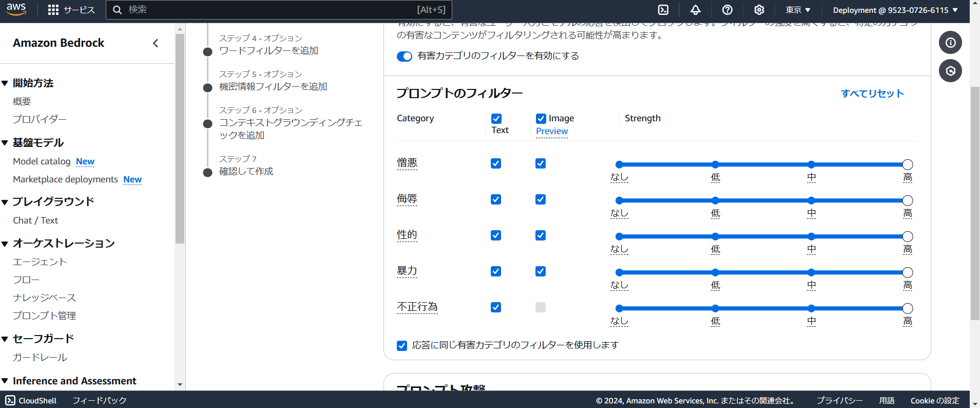
Task: Open the AWS home logo
Action: (x=16, y=10)
